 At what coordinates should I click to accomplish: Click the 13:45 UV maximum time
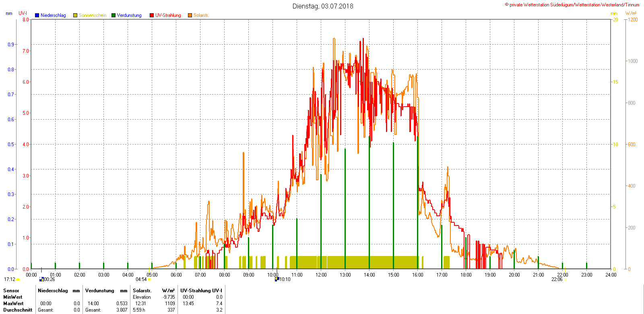[x=188, y=304]
